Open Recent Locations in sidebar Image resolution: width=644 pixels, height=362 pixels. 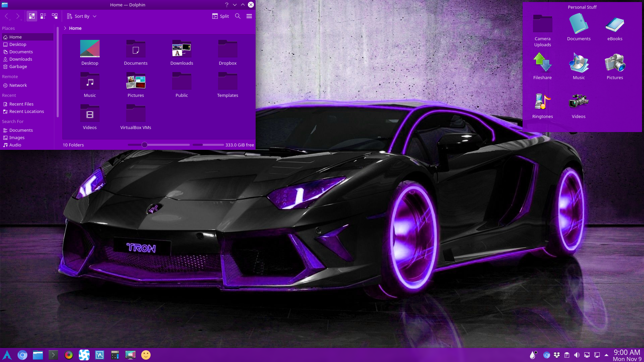tap(28, 111)
